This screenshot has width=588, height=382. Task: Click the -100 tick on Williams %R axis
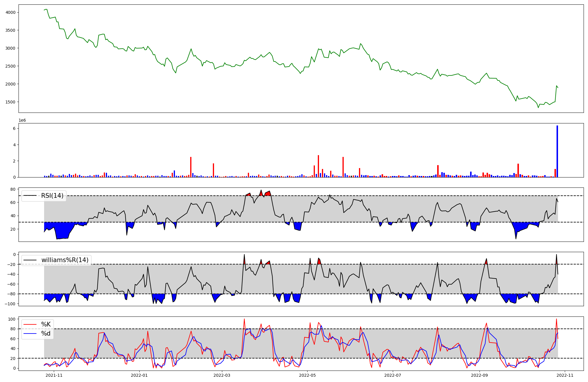[x=10, y=304]
